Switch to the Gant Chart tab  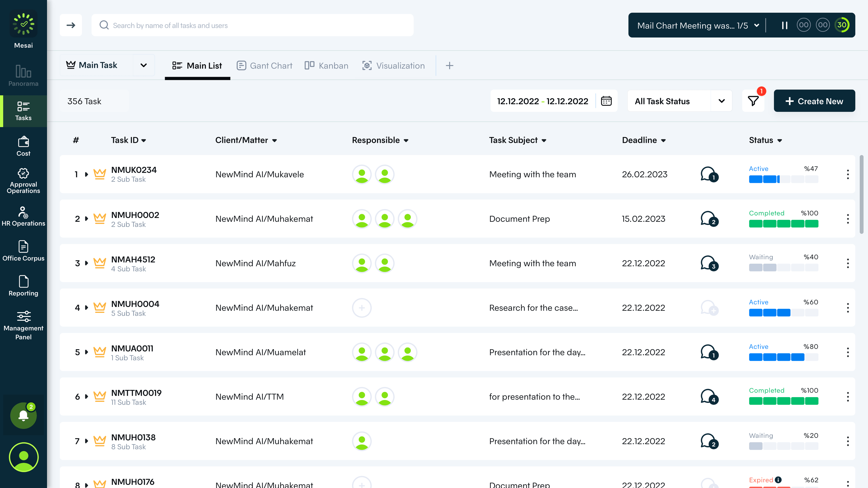point(264,66)
